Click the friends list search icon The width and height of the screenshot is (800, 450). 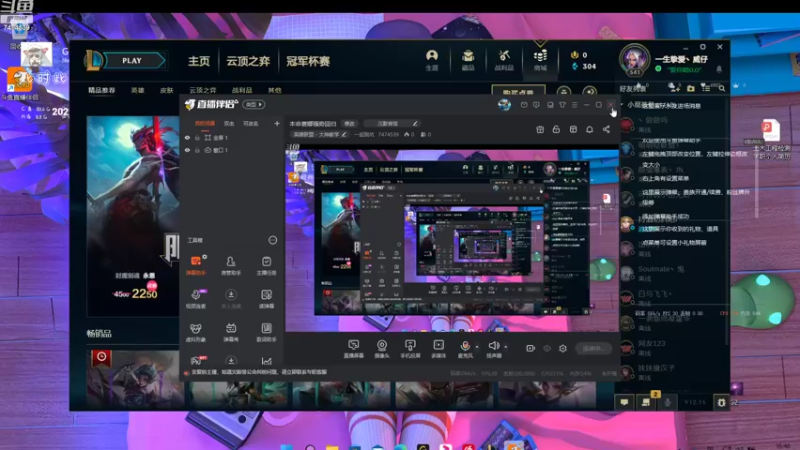(722, 88)
